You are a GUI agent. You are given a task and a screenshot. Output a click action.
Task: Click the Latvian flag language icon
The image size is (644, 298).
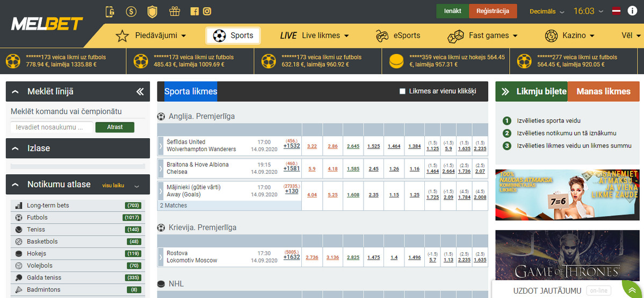617,11
